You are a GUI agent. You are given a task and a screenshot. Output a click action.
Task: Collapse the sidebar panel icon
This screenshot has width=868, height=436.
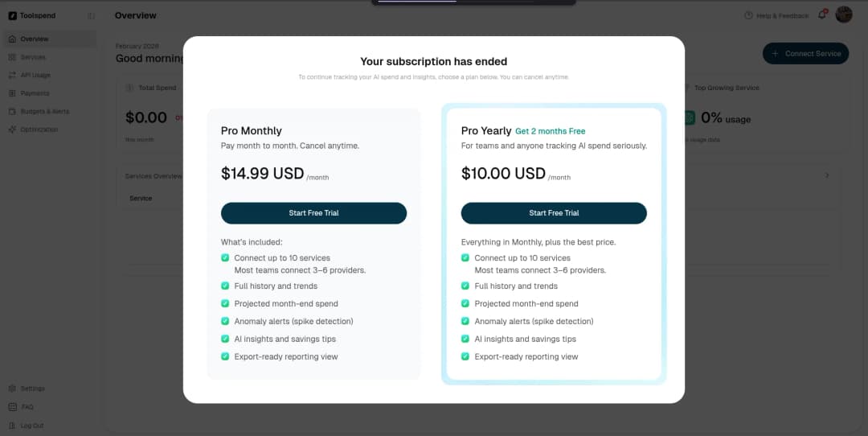click(x=91, y=16)
